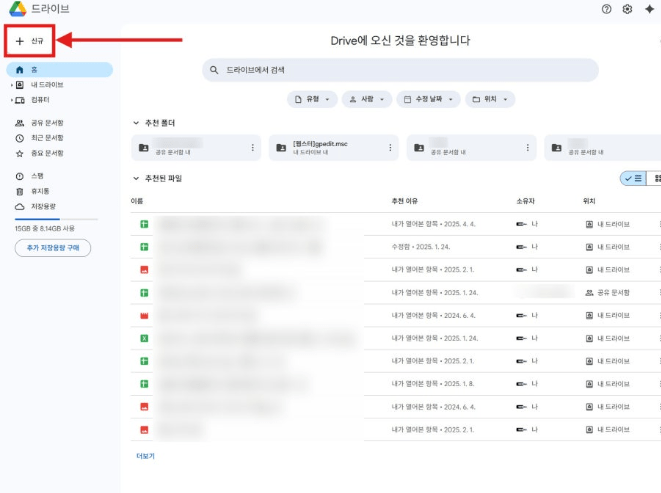Open the 사람 filter dropdown
The height and width of the screenshot is (493, 661).
(x=367, y=99)
